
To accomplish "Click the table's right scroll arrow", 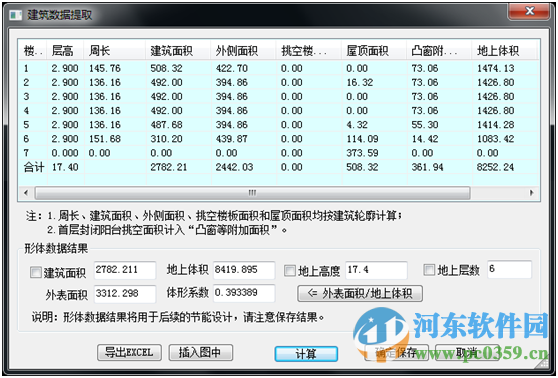I will pyautogui.click(x=532, y=193).
